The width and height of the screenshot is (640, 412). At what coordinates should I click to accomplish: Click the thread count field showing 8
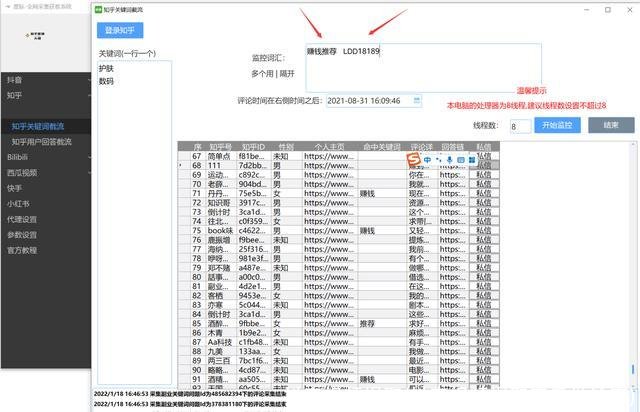[x=520, y=126]
